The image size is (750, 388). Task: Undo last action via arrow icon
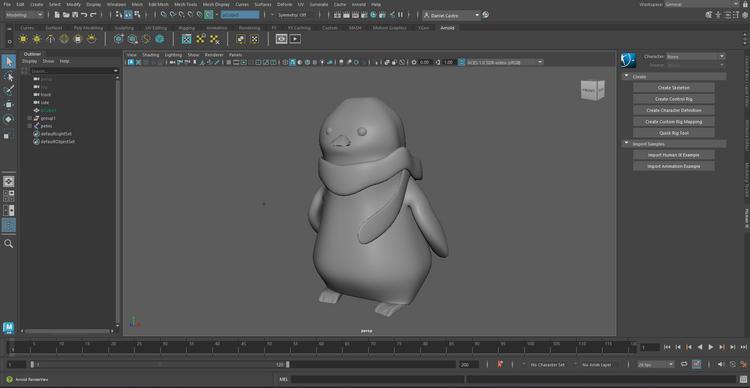coord(84,15)
